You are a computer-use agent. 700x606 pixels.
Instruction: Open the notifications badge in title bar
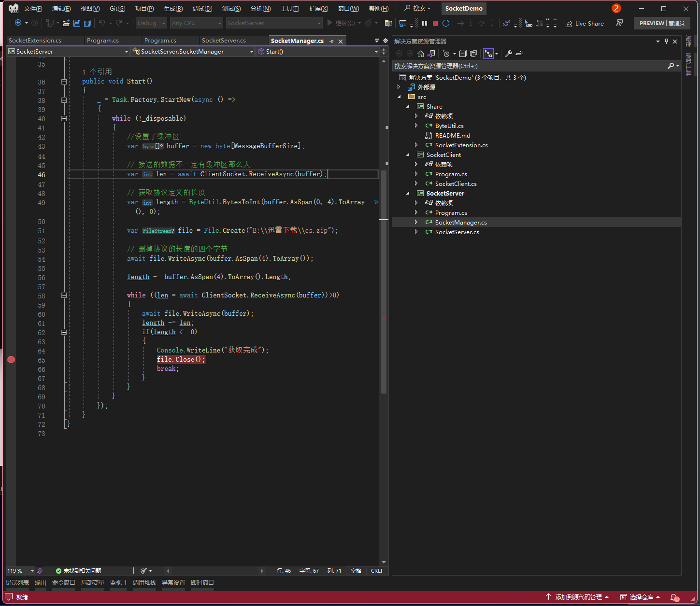616,8
